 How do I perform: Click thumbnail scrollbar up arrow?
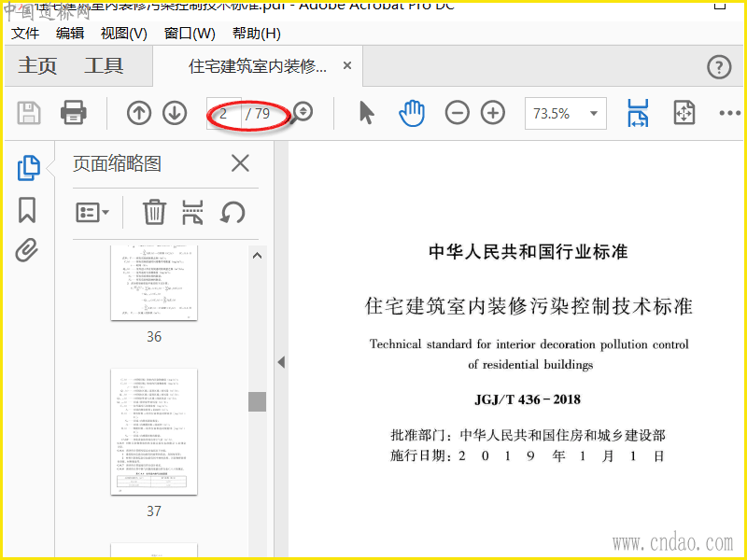coord(258,256)
